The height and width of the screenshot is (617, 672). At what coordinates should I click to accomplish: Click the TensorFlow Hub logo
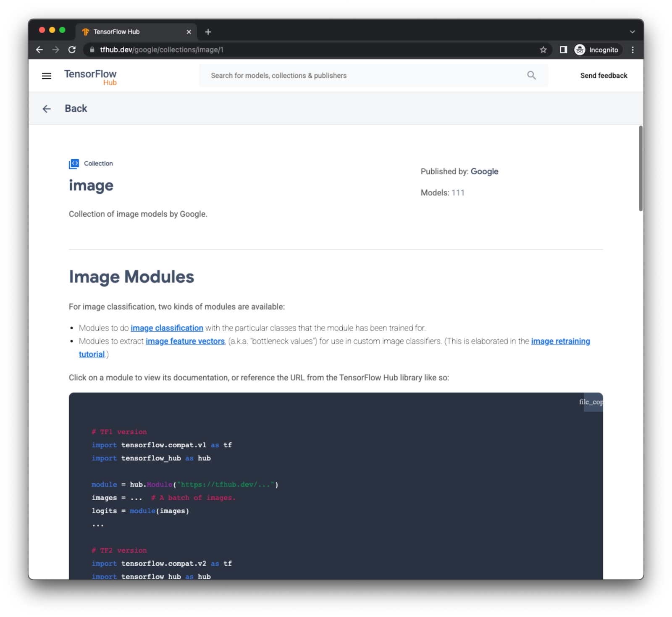coord(90,77)
